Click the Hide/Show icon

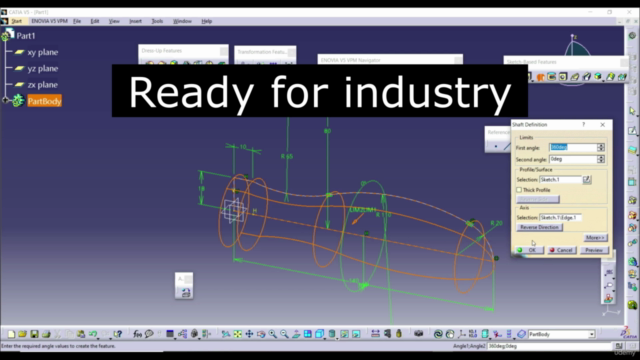point(344,334)
